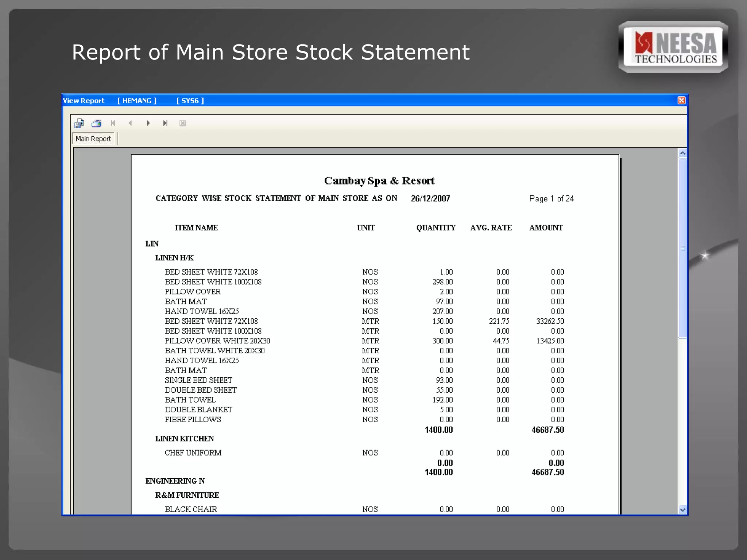Screen dimensions: 747x560
Task: Jump to last report page
Action: point(165,123)
